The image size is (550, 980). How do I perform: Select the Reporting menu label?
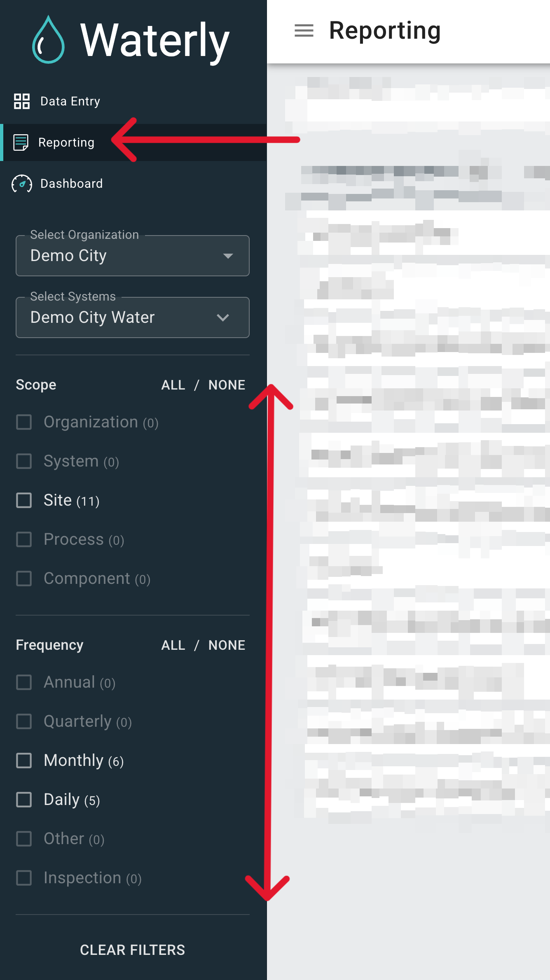tap(66, 142)
